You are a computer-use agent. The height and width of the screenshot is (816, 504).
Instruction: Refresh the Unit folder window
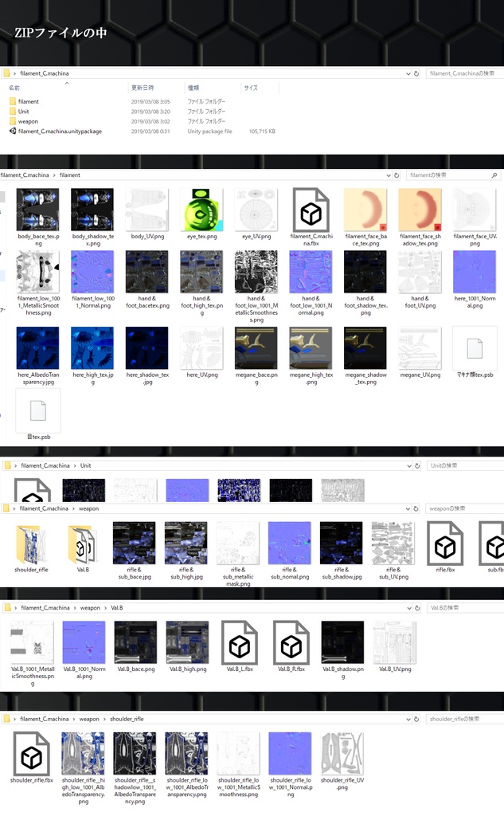[416, 465]
